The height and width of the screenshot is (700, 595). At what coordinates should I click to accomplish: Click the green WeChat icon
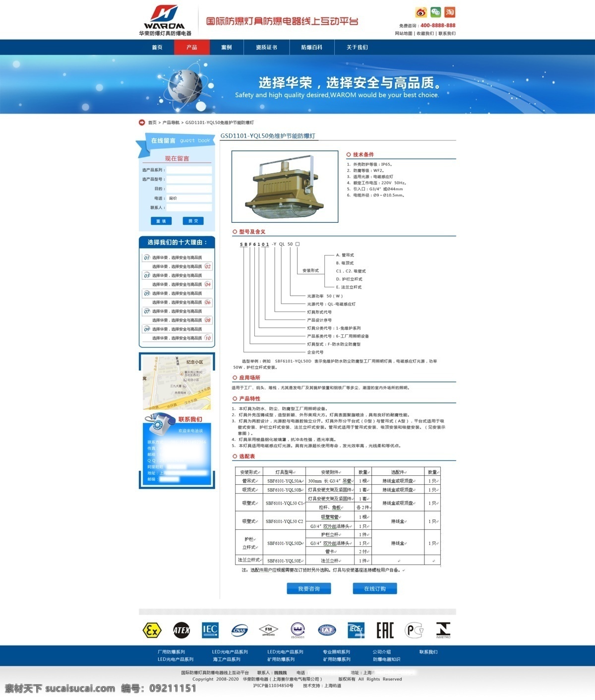435,12
